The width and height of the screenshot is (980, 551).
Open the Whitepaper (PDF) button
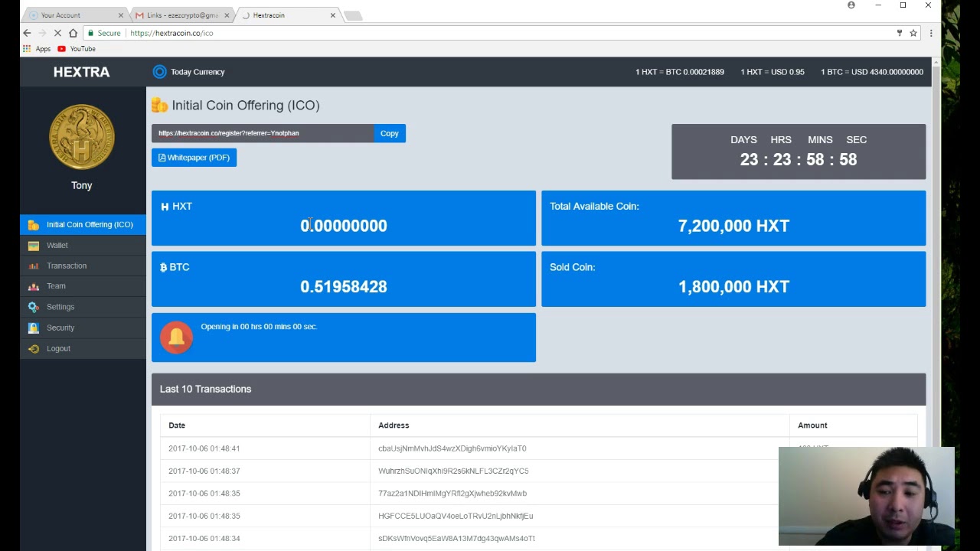click(x=194, y=158)
